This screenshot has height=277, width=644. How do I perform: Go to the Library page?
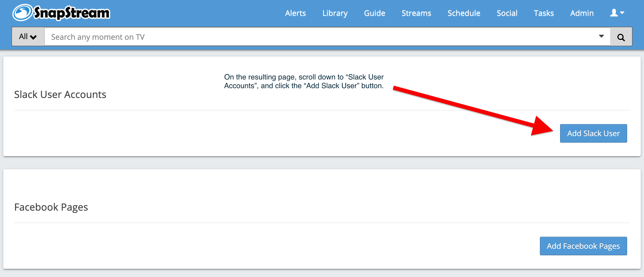(335, 13)
